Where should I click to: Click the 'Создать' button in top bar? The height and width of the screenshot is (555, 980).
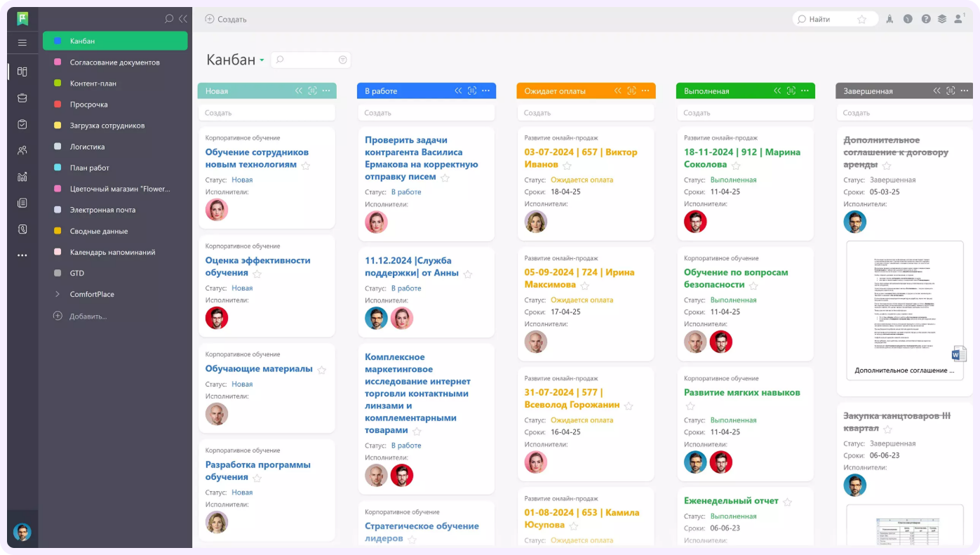(x=226, y=19)
